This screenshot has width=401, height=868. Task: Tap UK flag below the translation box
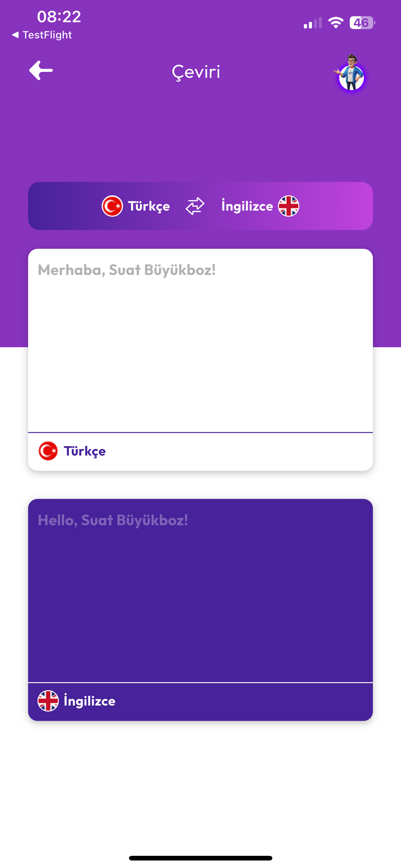(x=48, y=701)
